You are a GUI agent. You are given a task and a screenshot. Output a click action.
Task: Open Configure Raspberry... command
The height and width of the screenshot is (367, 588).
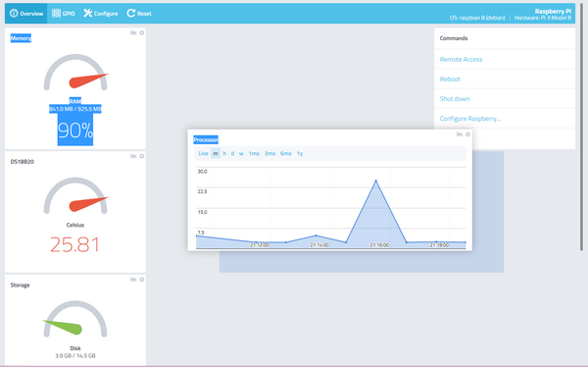coord(469,119)
